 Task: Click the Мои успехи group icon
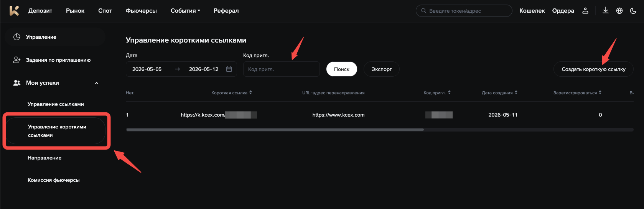17,83
